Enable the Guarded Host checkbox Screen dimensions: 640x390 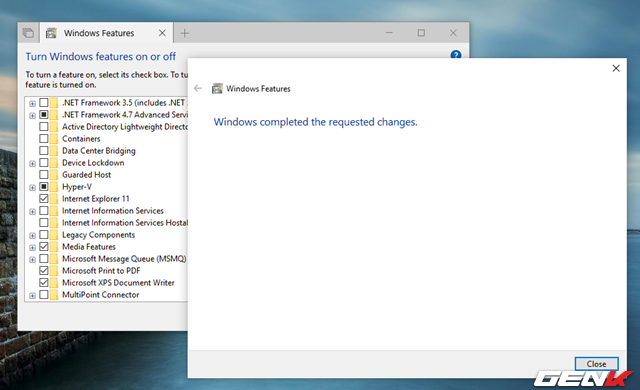(x=44, y=175)
